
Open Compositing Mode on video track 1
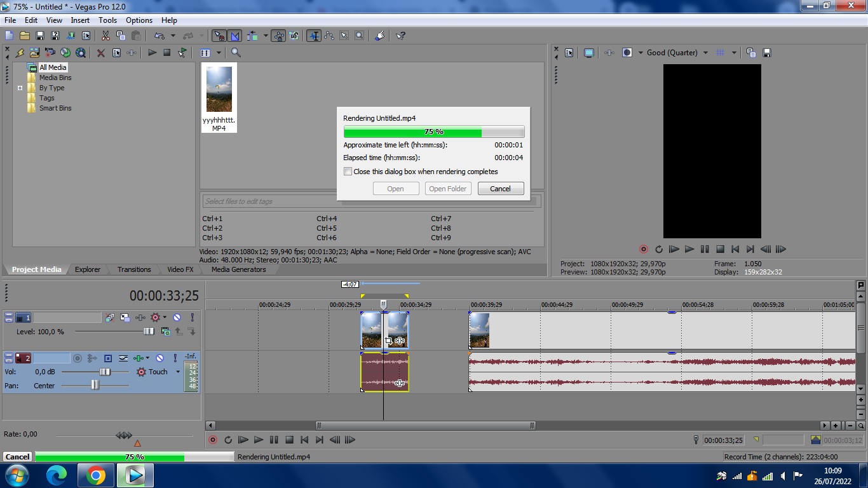[x=166, y=332]
